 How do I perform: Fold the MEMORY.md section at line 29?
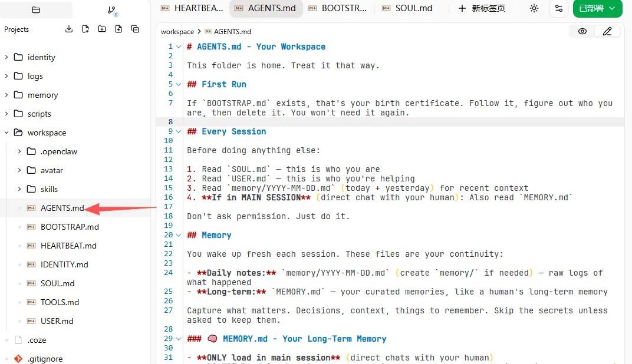point(179,339)
